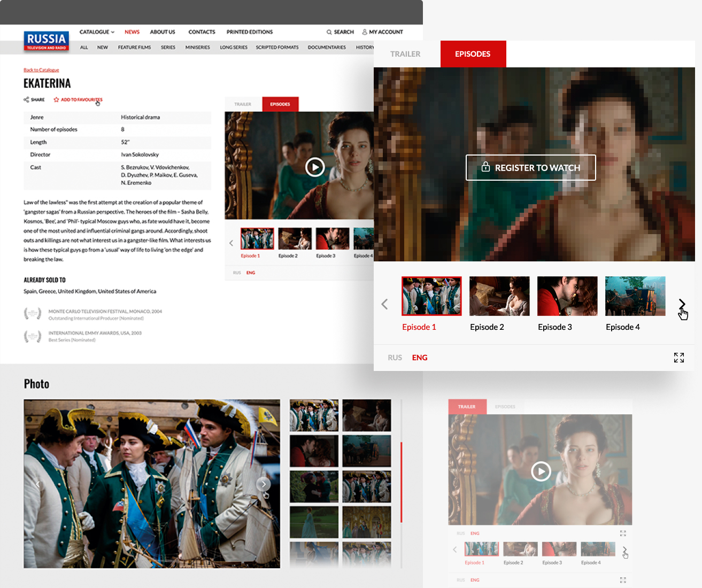Select Episode 4 thumbnail in large player
This screenshot has height=588, width=702.
[635, 296]
